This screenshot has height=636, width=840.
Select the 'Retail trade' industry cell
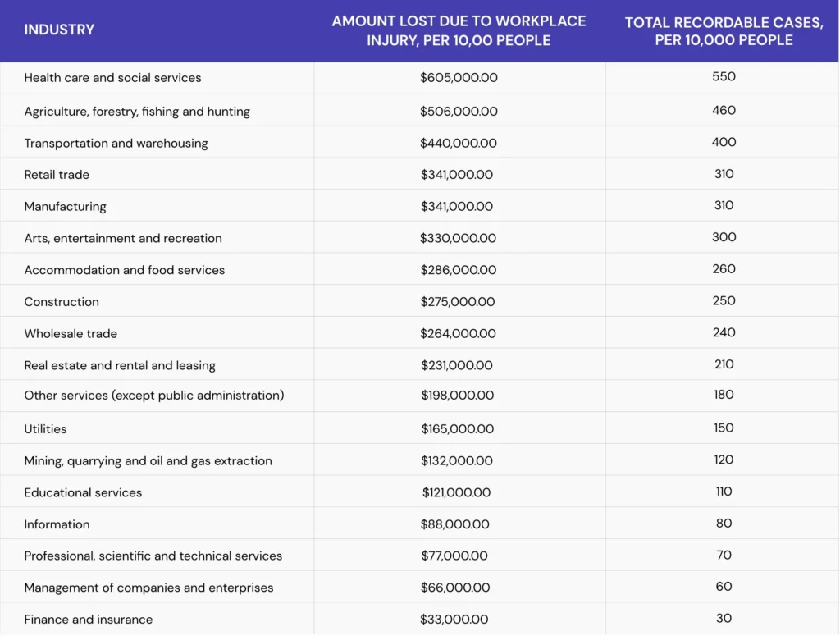pyautogui.click(x=57, y=175)
